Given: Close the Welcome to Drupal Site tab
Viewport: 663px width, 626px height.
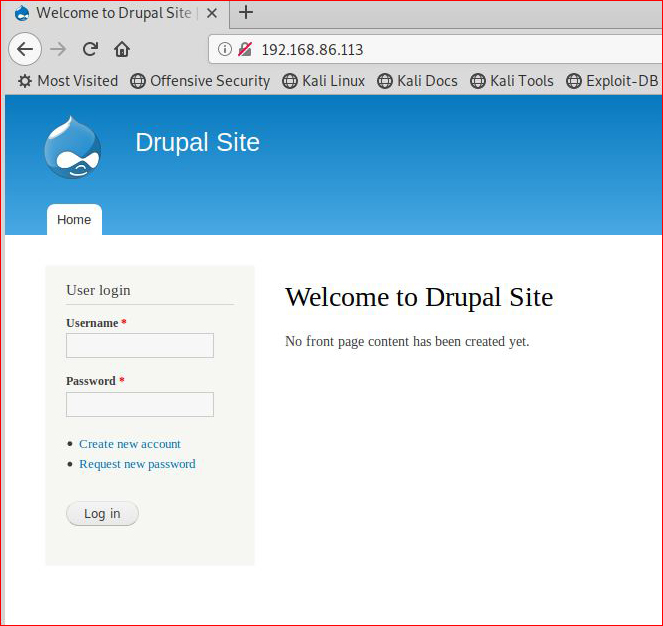Looking at the screenshot, I should [212, 13].
